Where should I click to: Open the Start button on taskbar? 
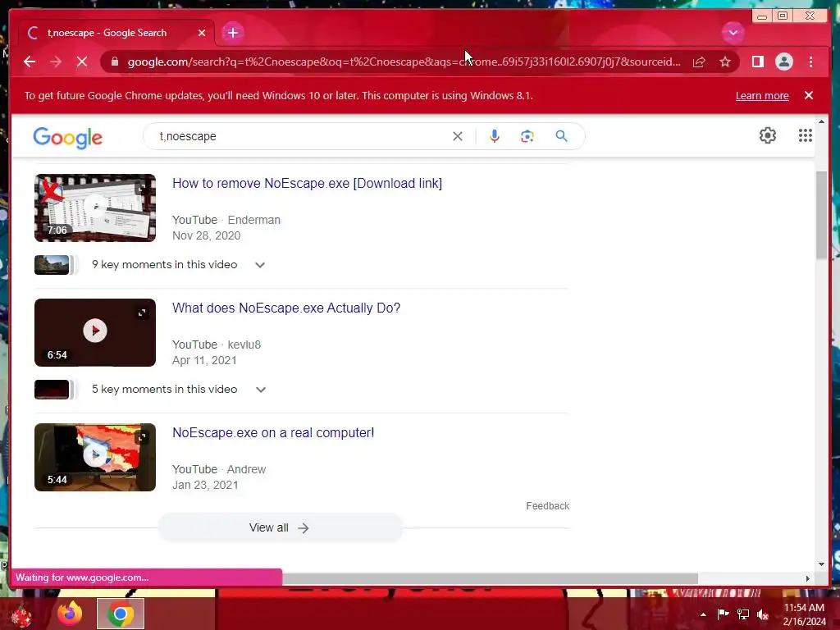pos(21,615)
